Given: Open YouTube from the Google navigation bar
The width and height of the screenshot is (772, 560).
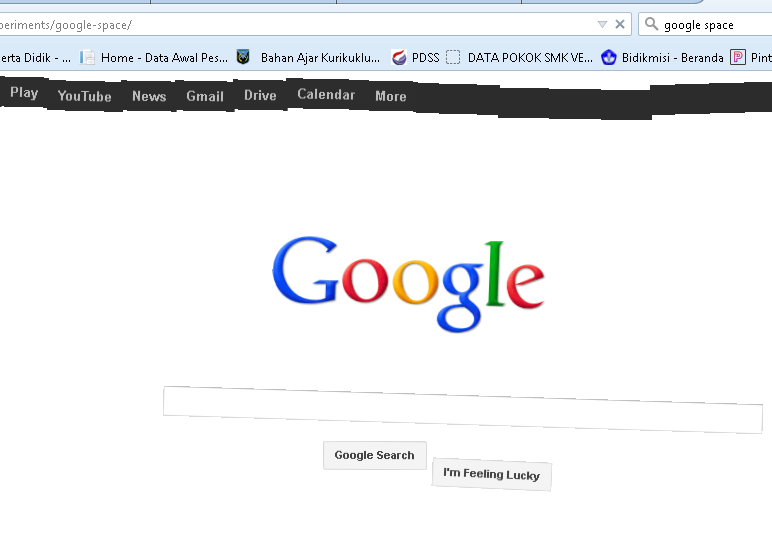Looking at the screenshot, I should pyautogui.click(x=84, y=96).
